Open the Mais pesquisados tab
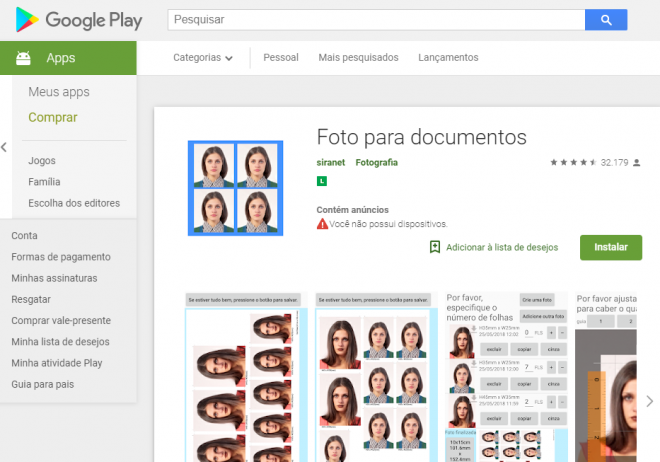This screenshot has width=660, height=462. pos(358,58)
